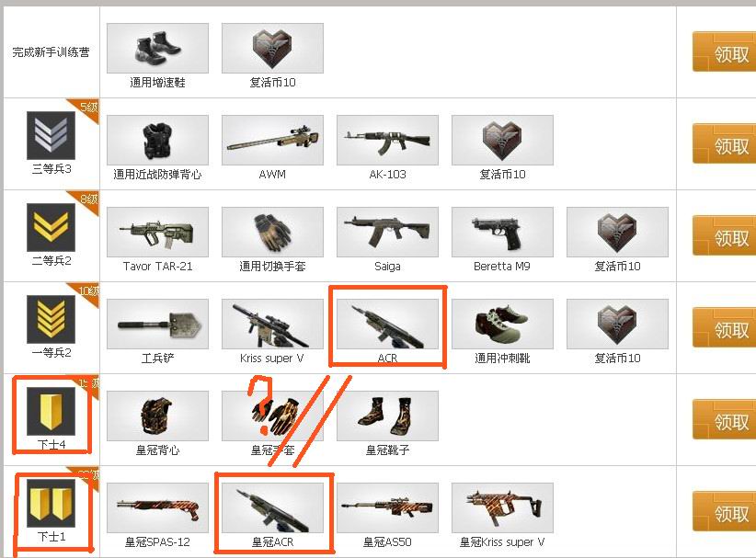This screenshot has height=558, width=756.
Task: Click the AK-103 rifle reward icon
Action: tap(387, 141)
